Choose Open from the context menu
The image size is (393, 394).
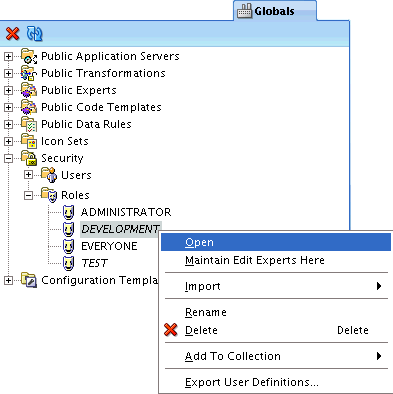276,242
